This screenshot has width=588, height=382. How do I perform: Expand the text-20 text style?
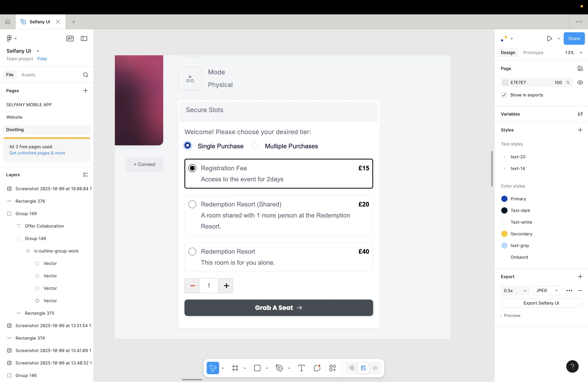click(x=505, y=157)
